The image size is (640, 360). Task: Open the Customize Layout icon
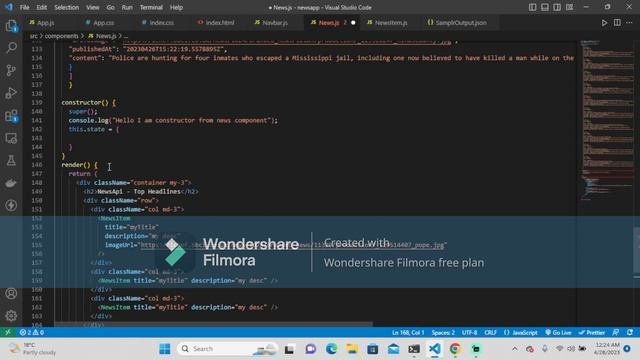569,7
